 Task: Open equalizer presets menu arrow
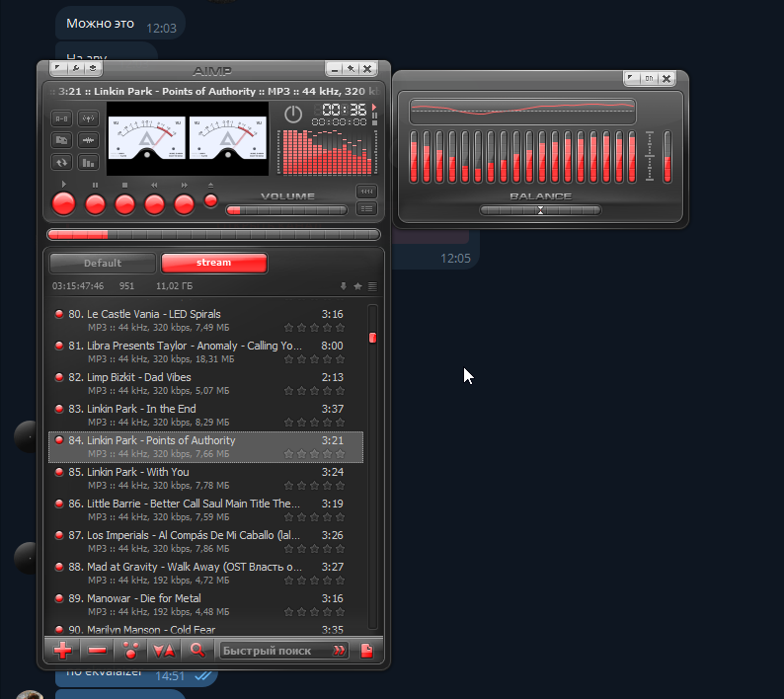pyautogui.click(x=631, y=78)
